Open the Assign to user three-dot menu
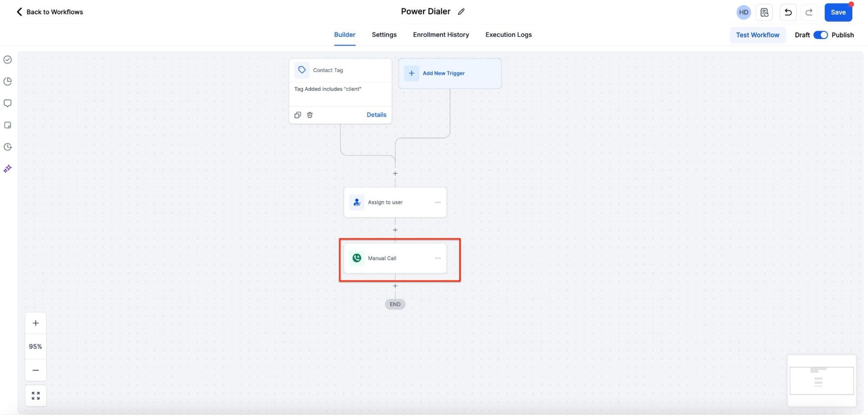Viewport: 868px width, 415px height. click(x=438, y=202)
